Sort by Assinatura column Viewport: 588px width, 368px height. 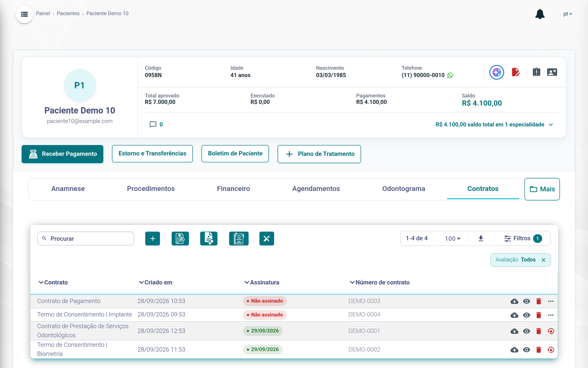pyautogui.click(x=262, y=283)
